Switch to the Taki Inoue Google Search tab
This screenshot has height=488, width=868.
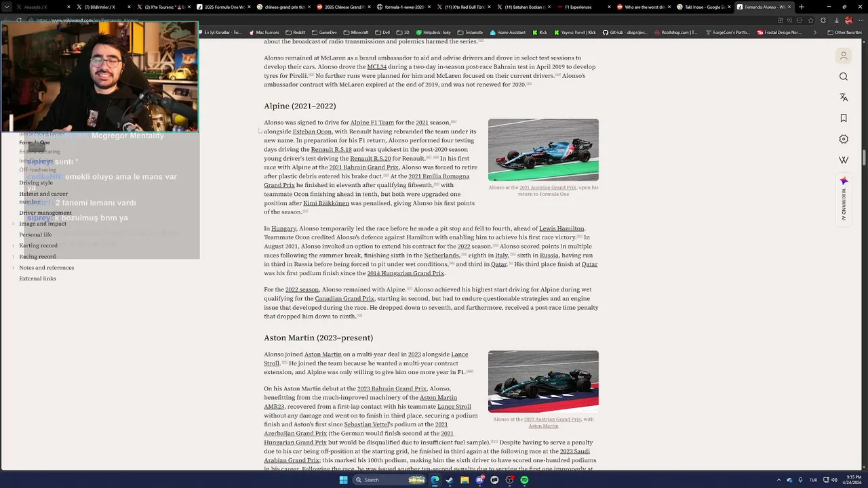(703, 7)
